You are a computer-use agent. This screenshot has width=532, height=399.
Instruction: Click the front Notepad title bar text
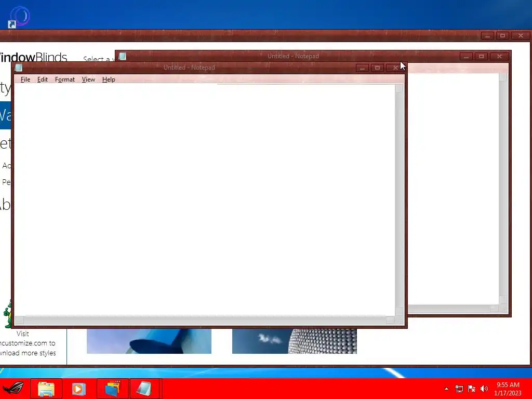coord(189,68)
